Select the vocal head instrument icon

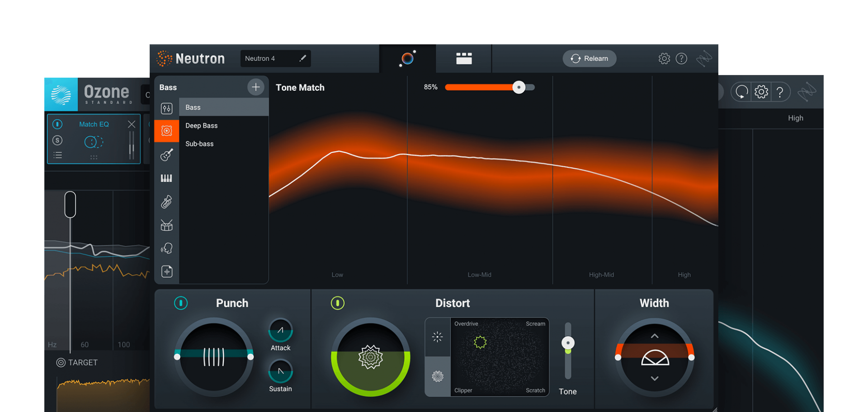click(166, 248)
